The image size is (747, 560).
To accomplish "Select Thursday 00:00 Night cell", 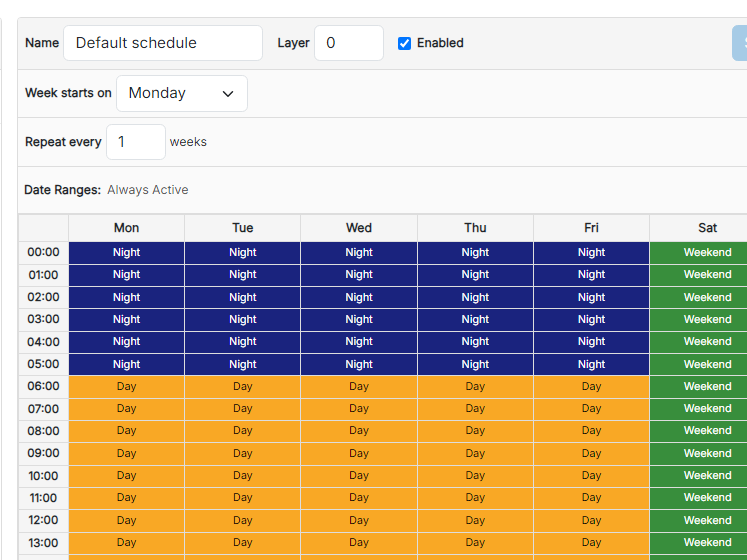I will tap(475, 253).
